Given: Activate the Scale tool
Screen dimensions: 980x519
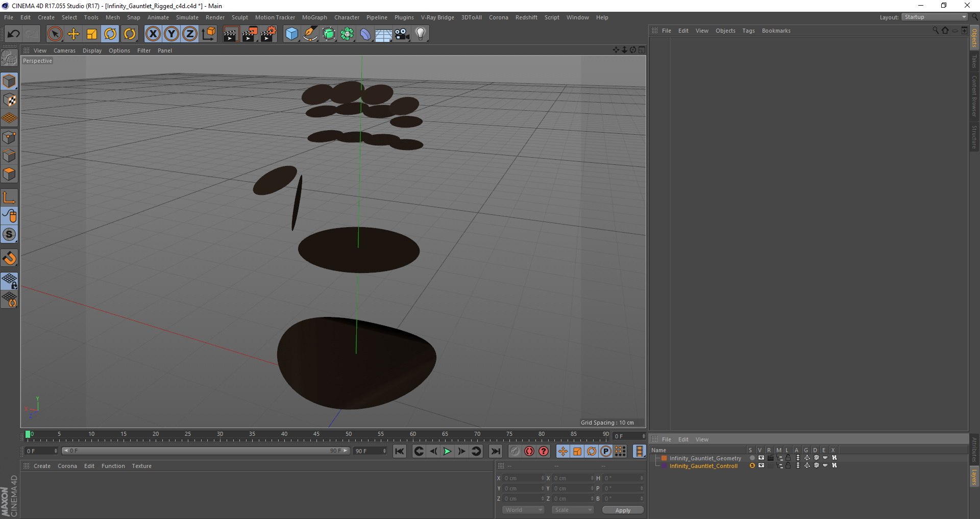Looking at the screenshot, I should 92,34.
